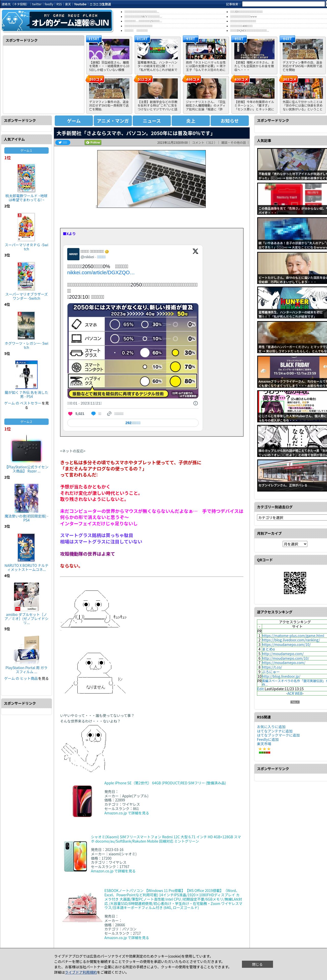The height and width of the screenshot is (980, 327).
Task: Click the info icon below the post image
Action: pyautogui.click(x=195, y=403)
